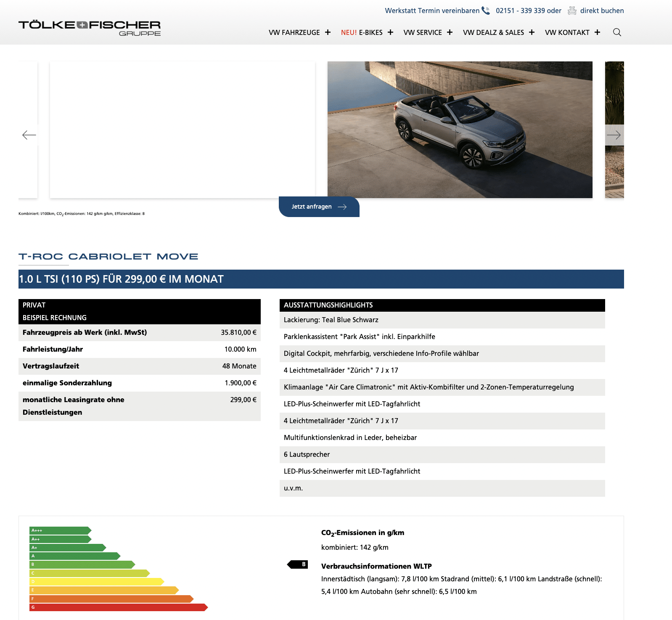Click Lackierung: Teal Blue Schwarz row

coord(442,320)
